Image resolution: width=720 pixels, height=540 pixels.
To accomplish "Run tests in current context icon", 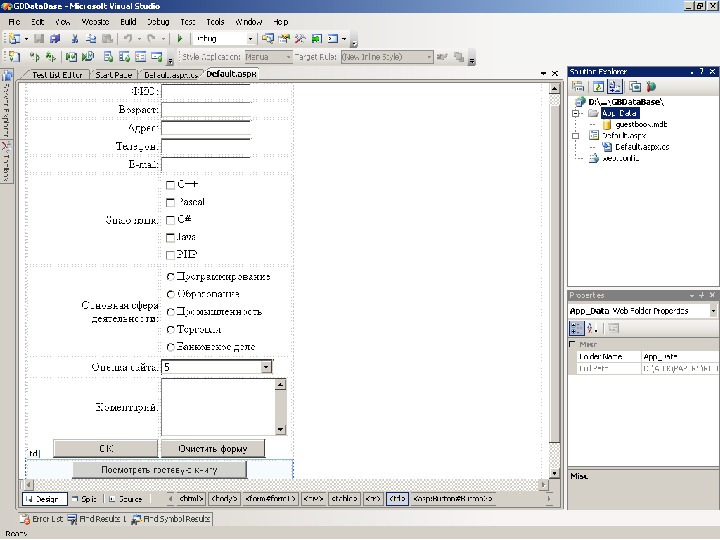I will [34, 57].
